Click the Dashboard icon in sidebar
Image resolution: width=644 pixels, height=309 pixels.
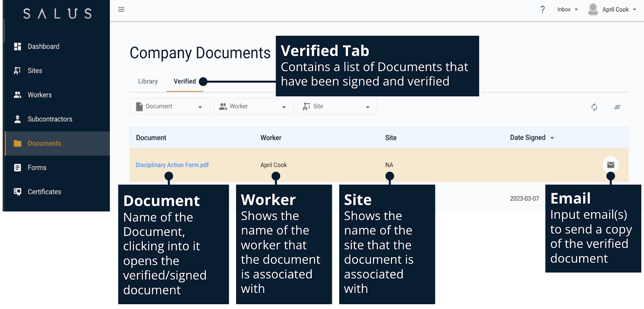17,47
